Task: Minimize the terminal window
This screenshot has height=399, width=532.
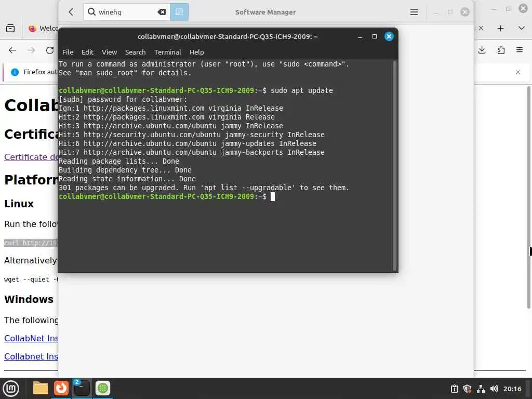Action: tap(360, 37)
